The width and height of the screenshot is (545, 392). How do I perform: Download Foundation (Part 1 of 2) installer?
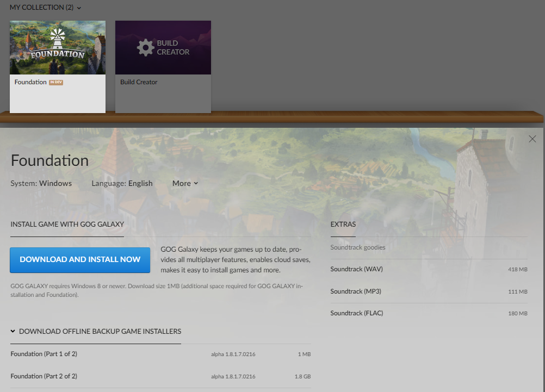tap(160, 354)
